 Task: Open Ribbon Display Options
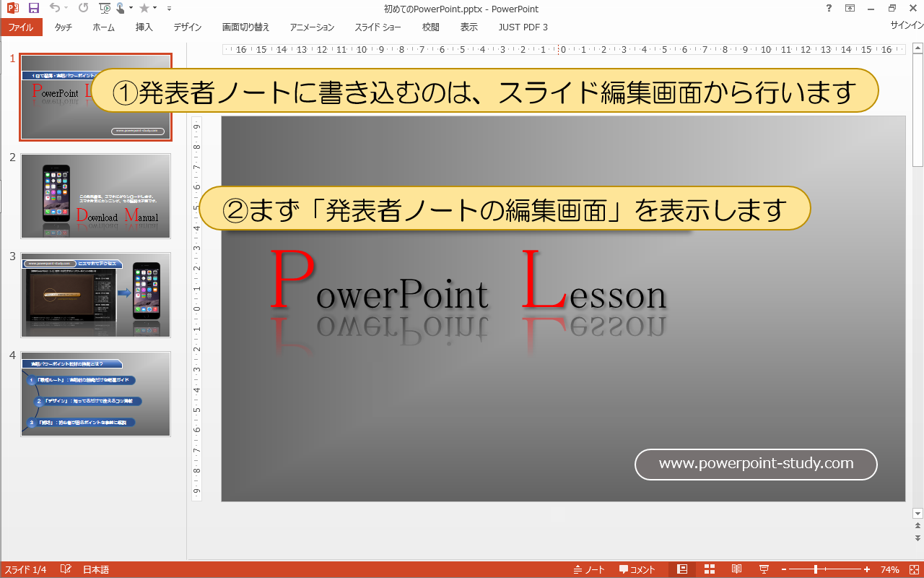850,9
